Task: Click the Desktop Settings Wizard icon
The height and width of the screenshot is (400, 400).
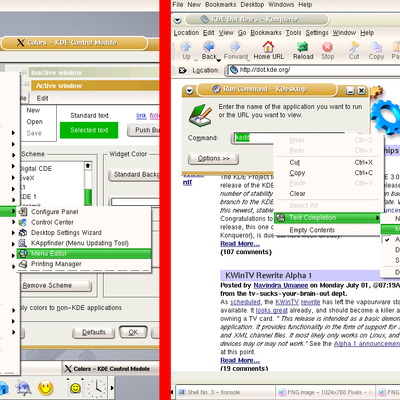Action: [23, 232]
